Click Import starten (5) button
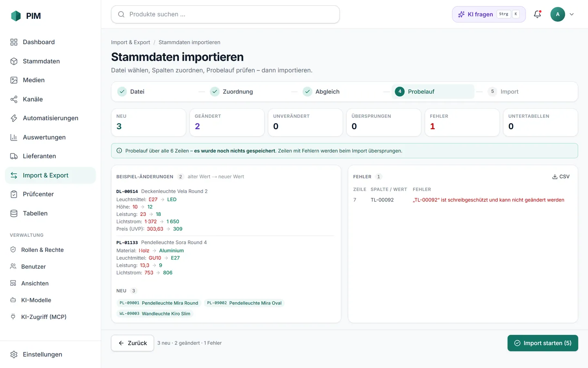This screenshot has width=588, height=368. point(543,343)
